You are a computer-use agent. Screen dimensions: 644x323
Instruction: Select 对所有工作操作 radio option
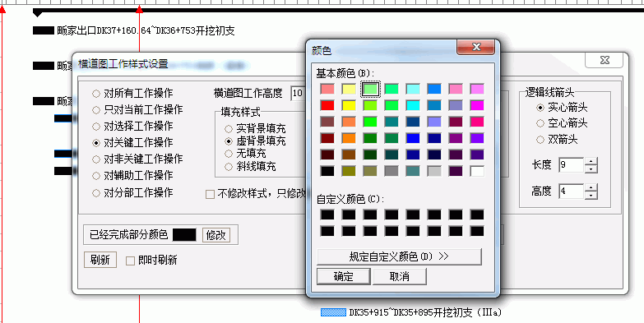point(96,94)
